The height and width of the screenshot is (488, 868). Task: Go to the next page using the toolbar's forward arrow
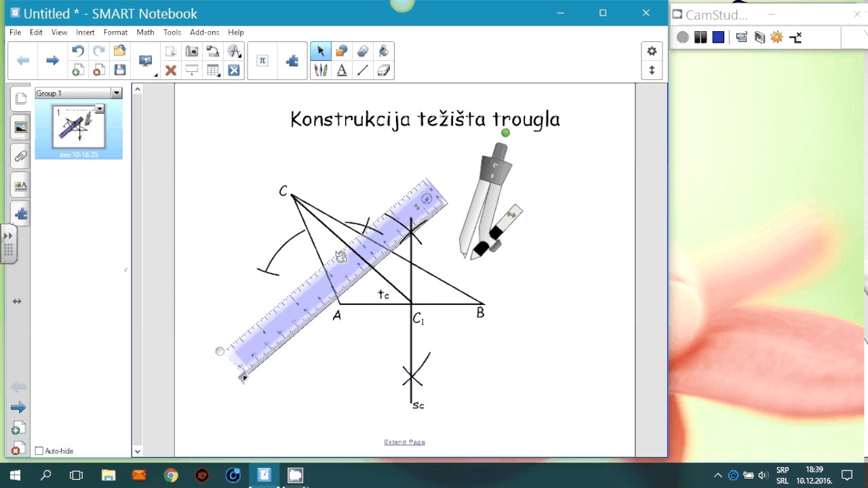52,60
